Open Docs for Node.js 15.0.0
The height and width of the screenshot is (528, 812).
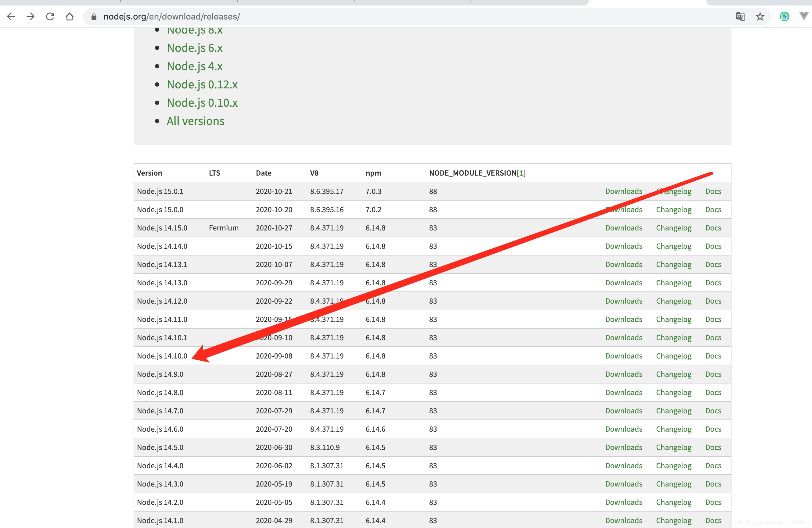click(713, 210)
